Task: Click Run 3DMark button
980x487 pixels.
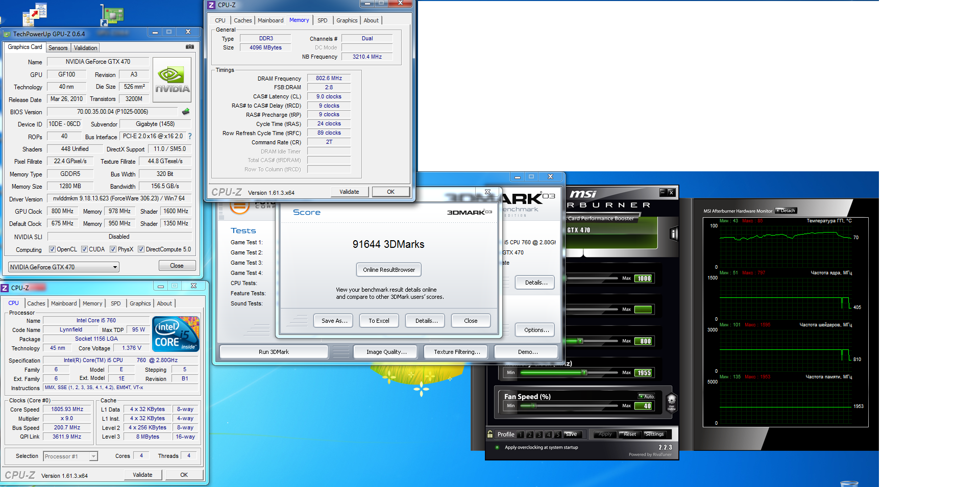Action: click(274, 352)
